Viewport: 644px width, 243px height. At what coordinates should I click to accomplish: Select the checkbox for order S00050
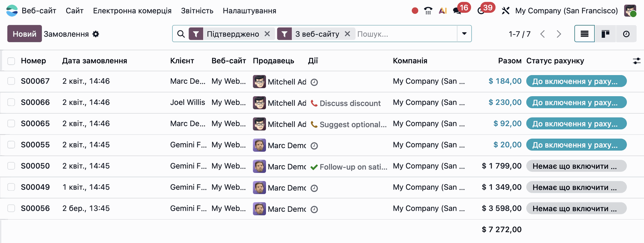click(x=11, y=166)
